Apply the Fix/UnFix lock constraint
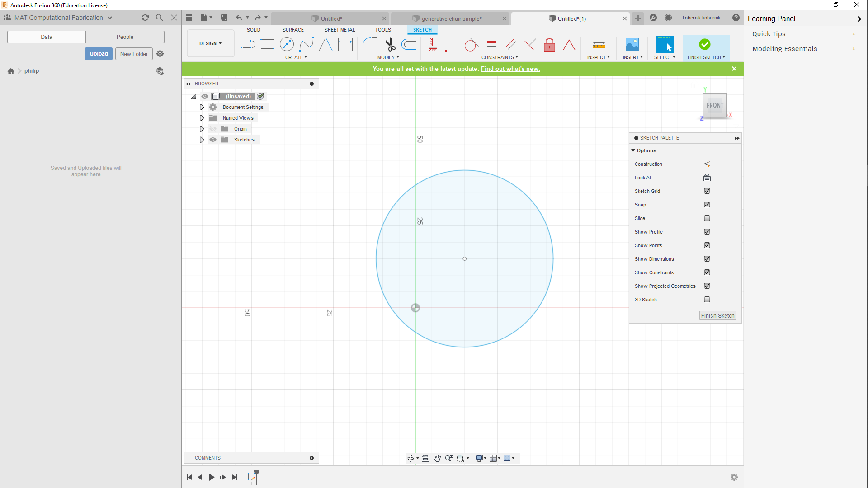The image size is (868, 488). [x=549, y=45]
